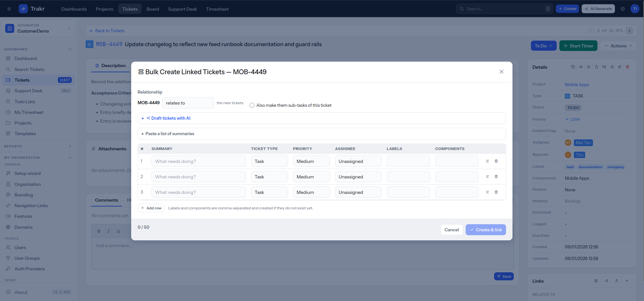Click row 3 Components input field
Image resolution: width=644 pixels, height=301 pixels.
tap(457, 192)
